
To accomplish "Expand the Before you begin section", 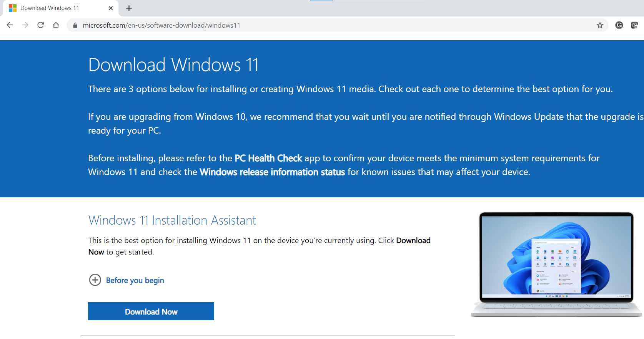I will click(126, 280).
